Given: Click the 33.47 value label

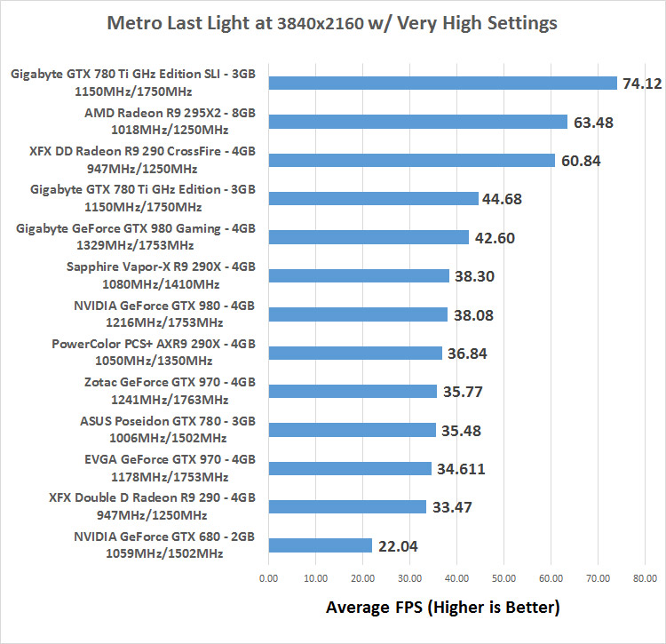Looking at the screenshot, I should coord(452,507).
